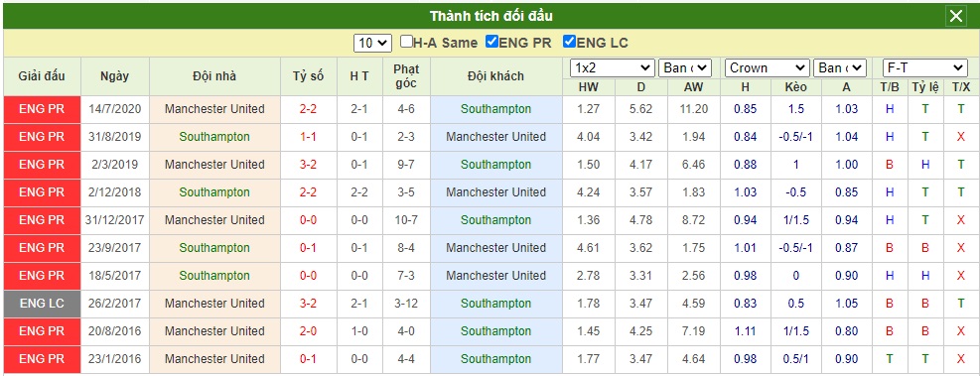980x376 pixels.
Task: Open Manchester United link in 31/8/2019 row
Action: [x=496, y=137]
